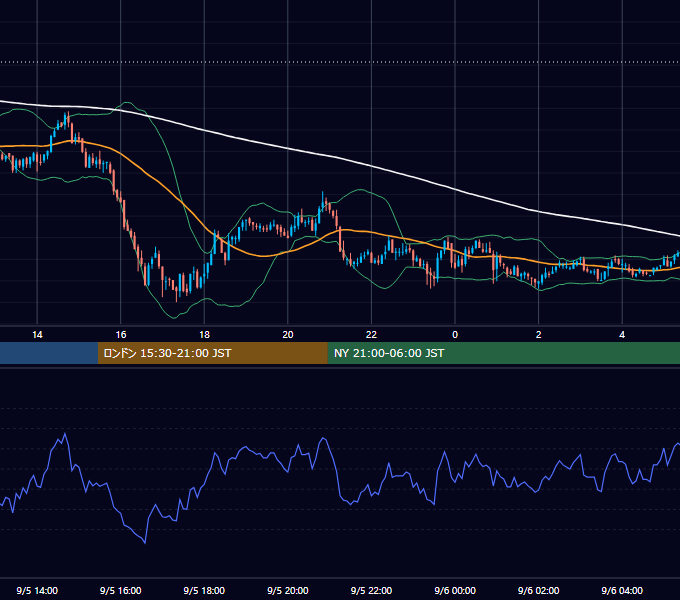
Task: Select the NY 21:00-06:00 JST session bar
Action: pyautogui.click(x=503, y=353)
